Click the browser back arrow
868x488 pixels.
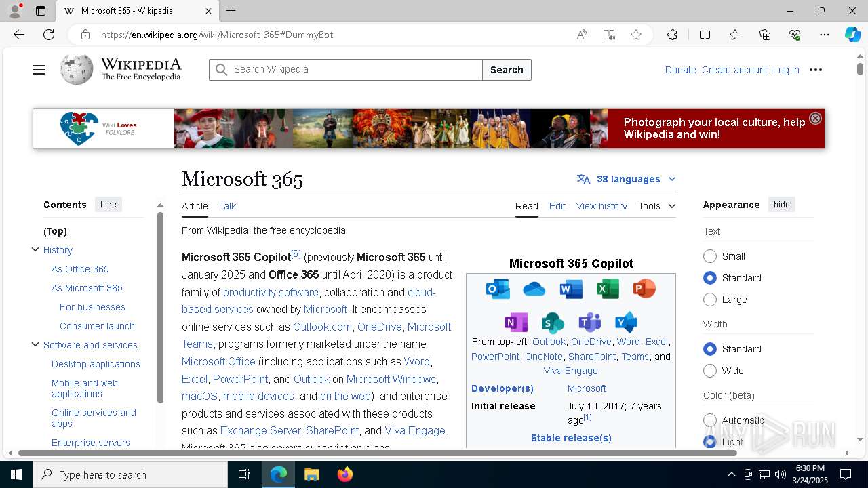pos(19,35)
